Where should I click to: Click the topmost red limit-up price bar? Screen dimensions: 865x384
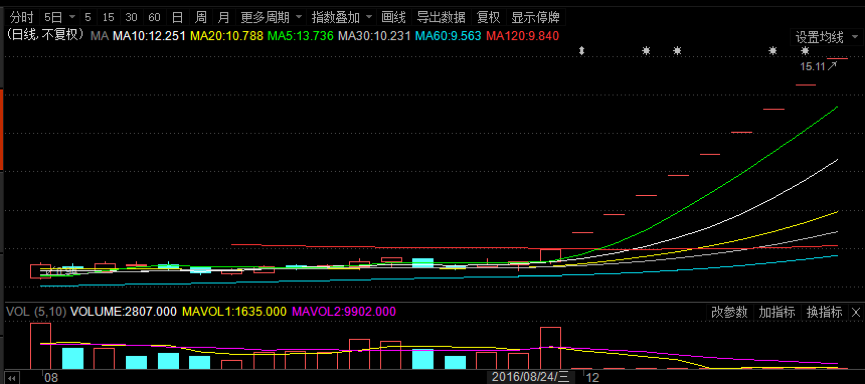pos(837,58)
